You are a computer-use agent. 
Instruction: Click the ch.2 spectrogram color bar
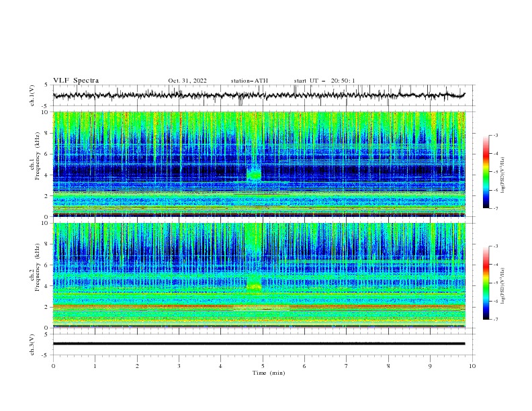tap(486, 283)
